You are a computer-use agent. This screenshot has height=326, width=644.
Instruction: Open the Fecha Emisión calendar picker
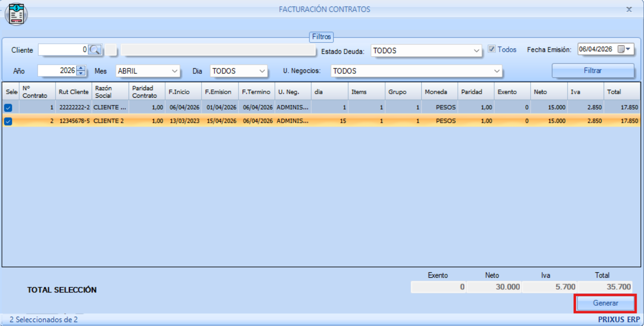tap(624, 49)
